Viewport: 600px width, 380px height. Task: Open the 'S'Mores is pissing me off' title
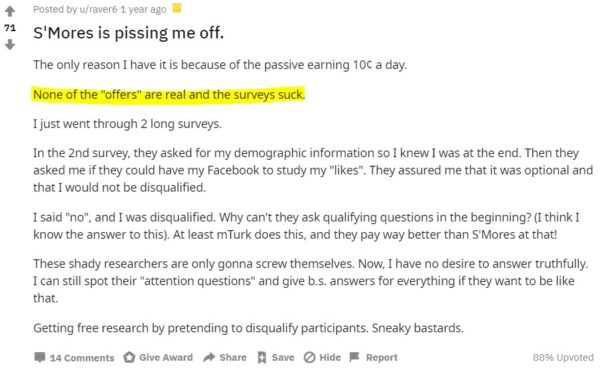pyautogui.click(x=129, y=33)
